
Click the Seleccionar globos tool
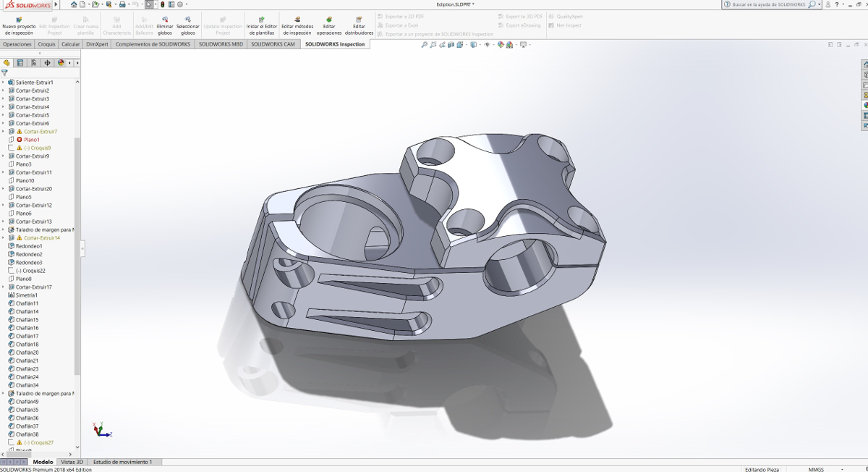[x=188, y=20]
